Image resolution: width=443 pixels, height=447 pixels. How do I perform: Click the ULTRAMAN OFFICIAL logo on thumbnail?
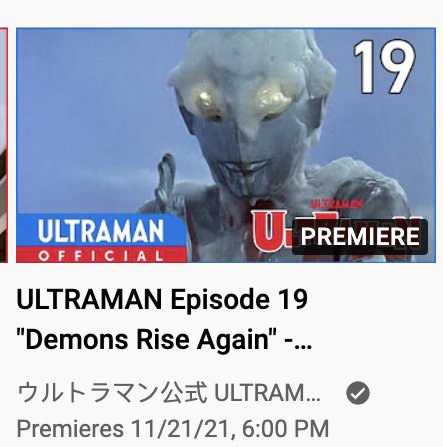click(x=101, y=238)
